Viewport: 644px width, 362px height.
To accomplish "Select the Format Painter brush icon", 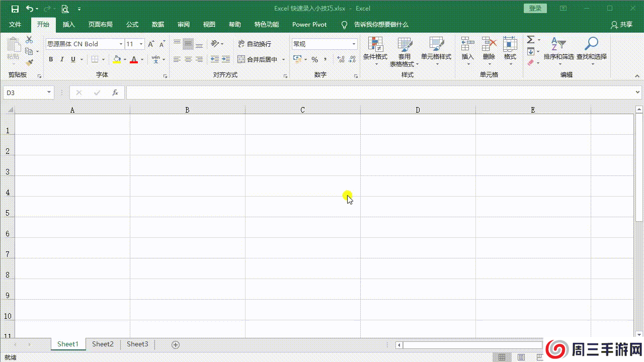I will point(29,63).
